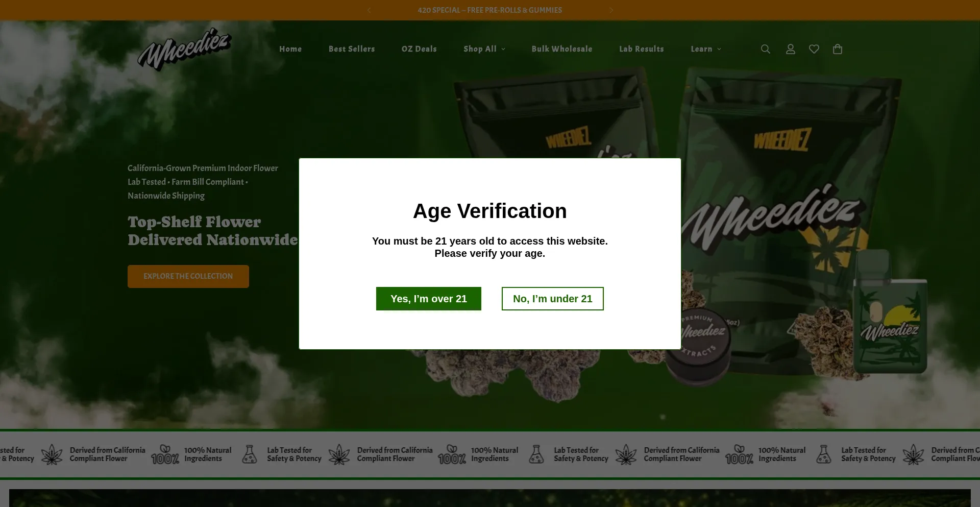Show next announcement with right arrow
The image size is (980, 507).
point(611,10)
